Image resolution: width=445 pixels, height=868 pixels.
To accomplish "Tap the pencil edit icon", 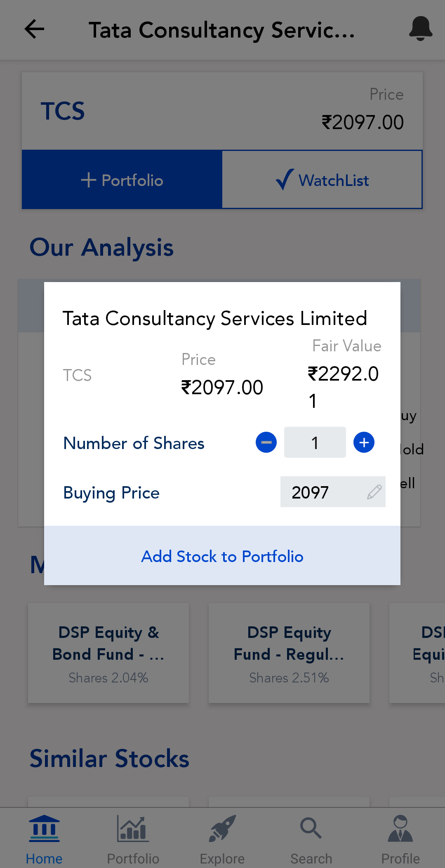I will [374, 492].
